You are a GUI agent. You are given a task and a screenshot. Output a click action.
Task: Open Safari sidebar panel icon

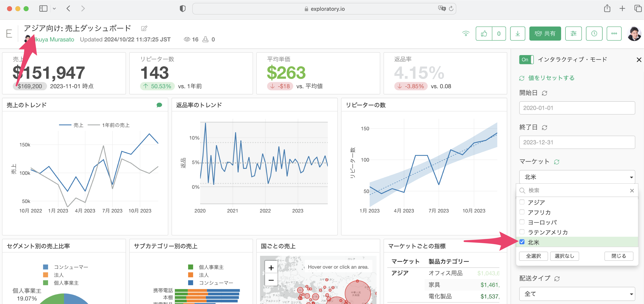click(43, 9)
